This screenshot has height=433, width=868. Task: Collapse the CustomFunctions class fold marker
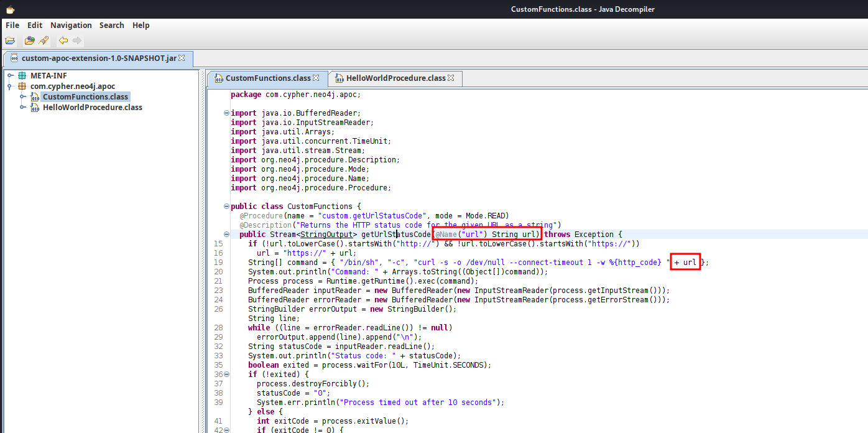(226, 207)
